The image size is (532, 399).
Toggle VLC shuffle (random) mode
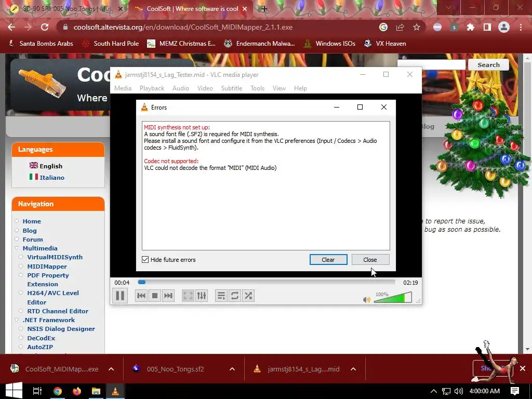tap(248, 296)
